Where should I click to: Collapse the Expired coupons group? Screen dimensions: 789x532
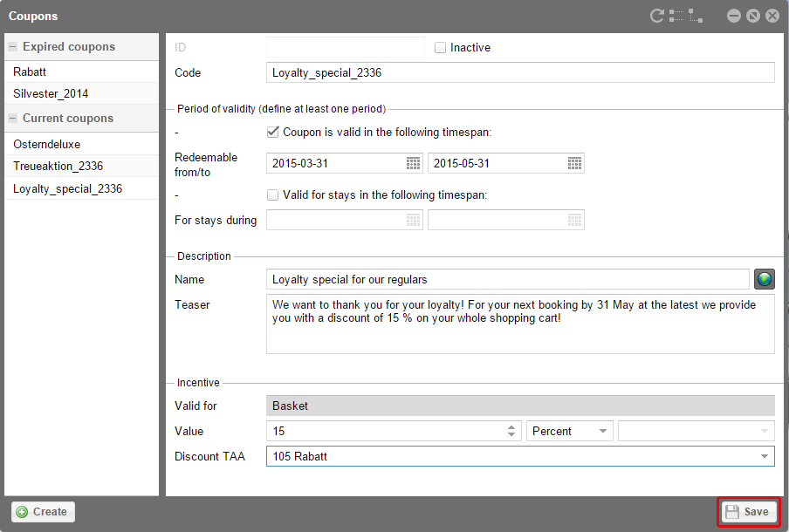pos(13,47)
